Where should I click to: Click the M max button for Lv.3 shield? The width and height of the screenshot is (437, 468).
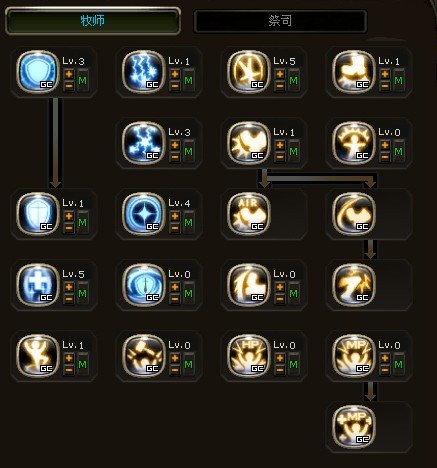(82, 80)
